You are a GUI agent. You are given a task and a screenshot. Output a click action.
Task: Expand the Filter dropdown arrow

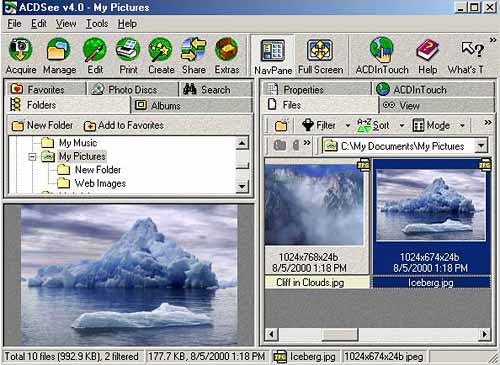348,126
